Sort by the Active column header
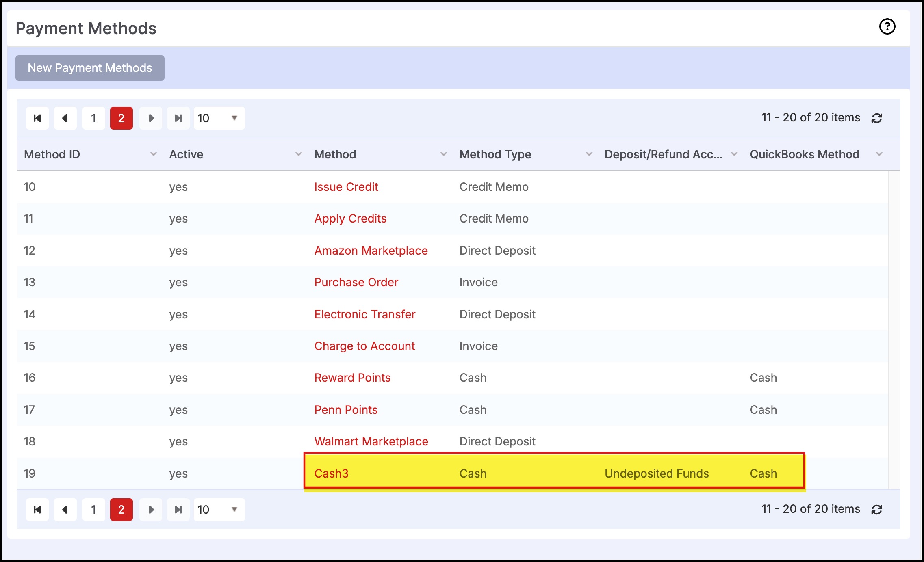The image size is (924, 562). 186,154
